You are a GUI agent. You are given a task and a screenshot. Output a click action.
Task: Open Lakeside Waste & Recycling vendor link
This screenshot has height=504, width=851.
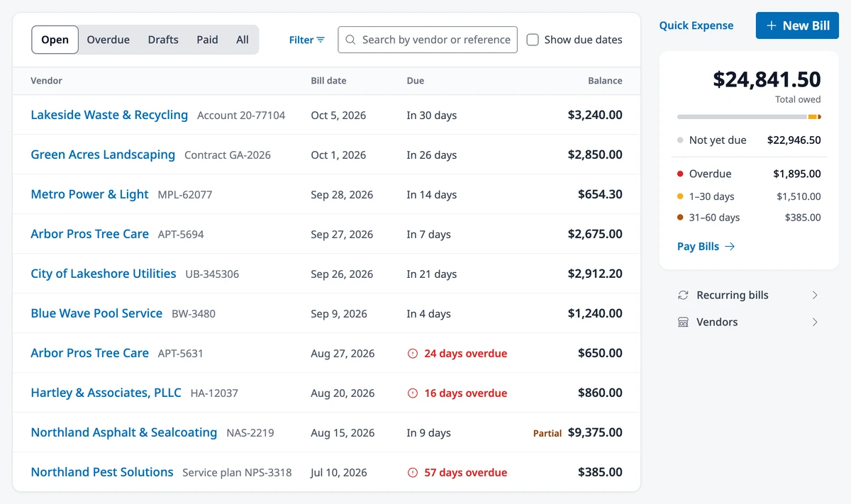109,115
